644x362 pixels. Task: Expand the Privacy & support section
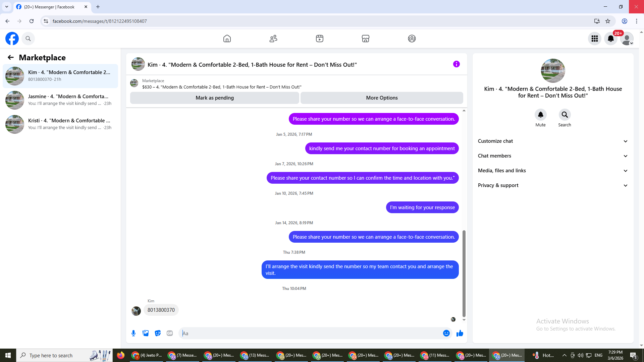click(x=552, y=185)
